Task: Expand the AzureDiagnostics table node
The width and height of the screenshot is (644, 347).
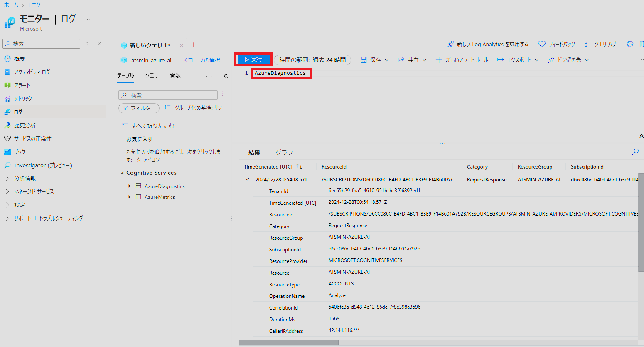Action: [130, 186]
